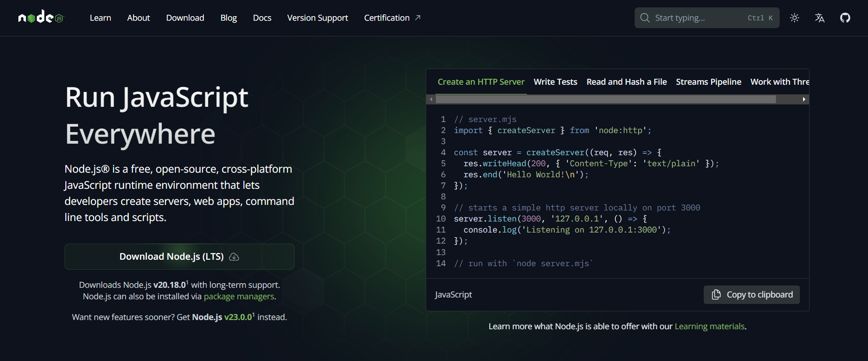Open the Blog link
868x361 pixels.
coord(228,18)
